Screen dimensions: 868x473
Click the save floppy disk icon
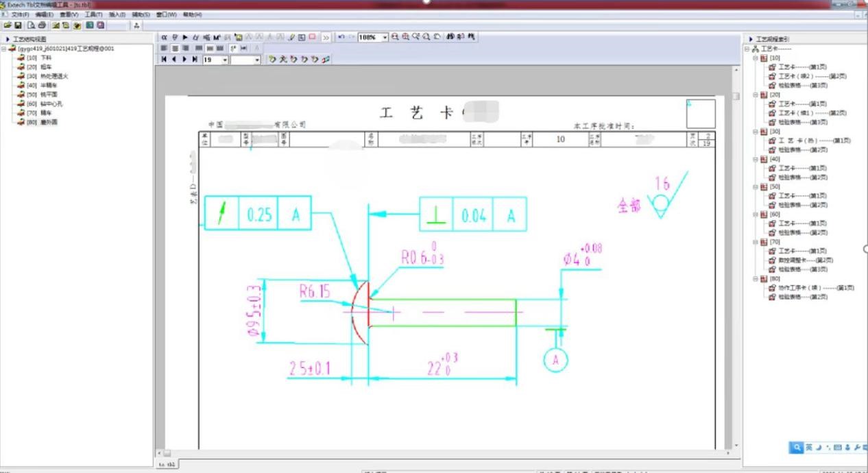pyautogui.click(x=18, y=25)
